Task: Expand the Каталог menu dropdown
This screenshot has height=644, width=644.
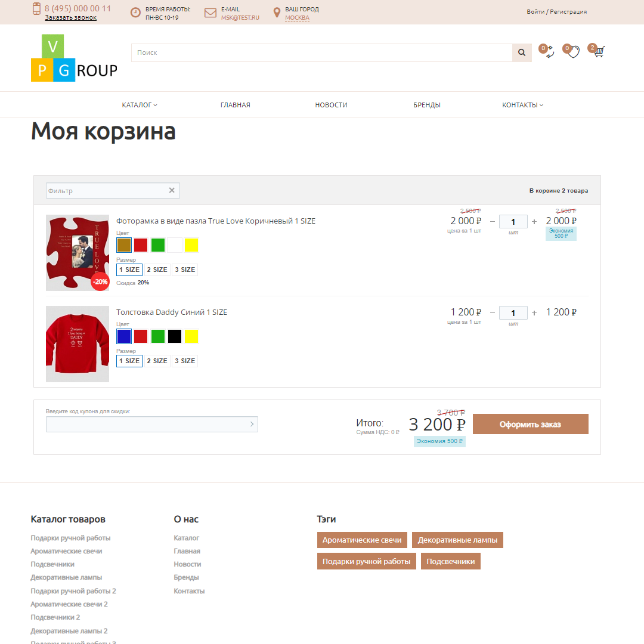Action: click(140, 105)
